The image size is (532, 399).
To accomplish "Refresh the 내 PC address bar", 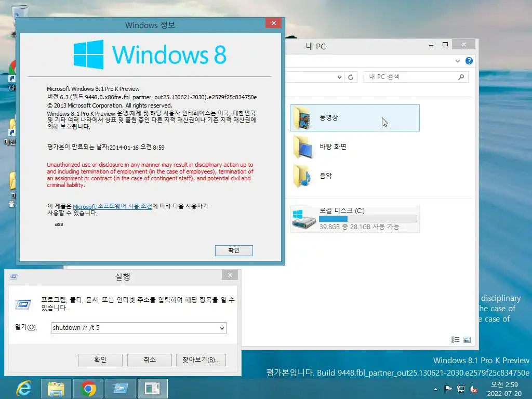I will (351, 77).
